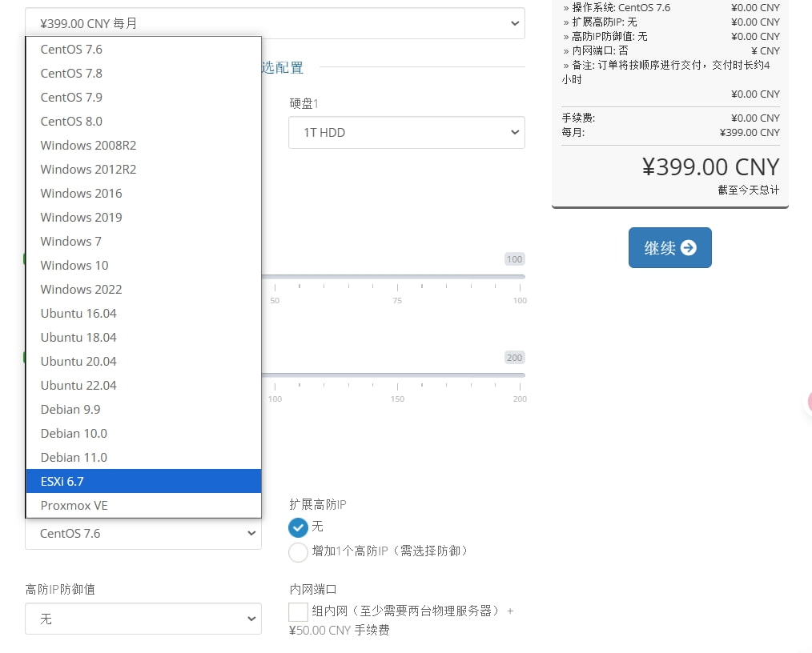Select the 无 radio for 扩展高防IP
Screen dimensions: 812x653
(x=298, y=527)
